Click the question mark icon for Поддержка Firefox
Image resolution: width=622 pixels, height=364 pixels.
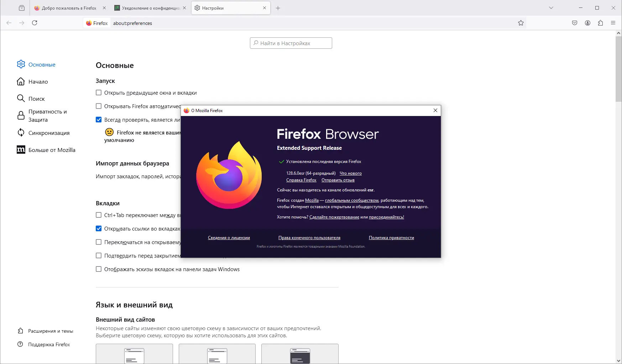pyautogui.click(x=21, y=344)
